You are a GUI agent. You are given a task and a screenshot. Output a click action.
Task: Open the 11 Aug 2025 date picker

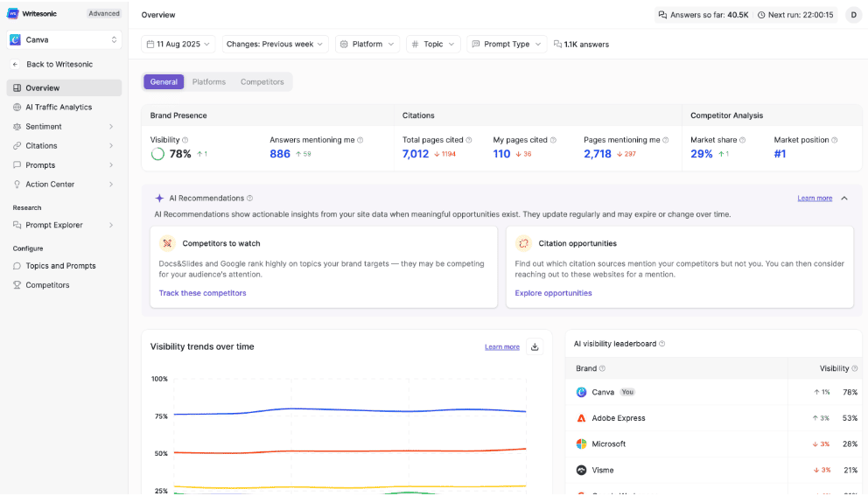pyautogui.click(x=178, y=45)
